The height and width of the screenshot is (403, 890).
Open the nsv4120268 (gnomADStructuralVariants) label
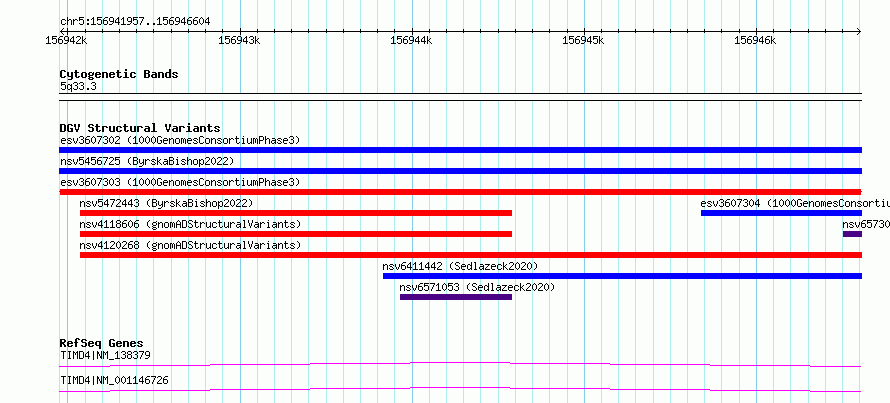[190, 245]
